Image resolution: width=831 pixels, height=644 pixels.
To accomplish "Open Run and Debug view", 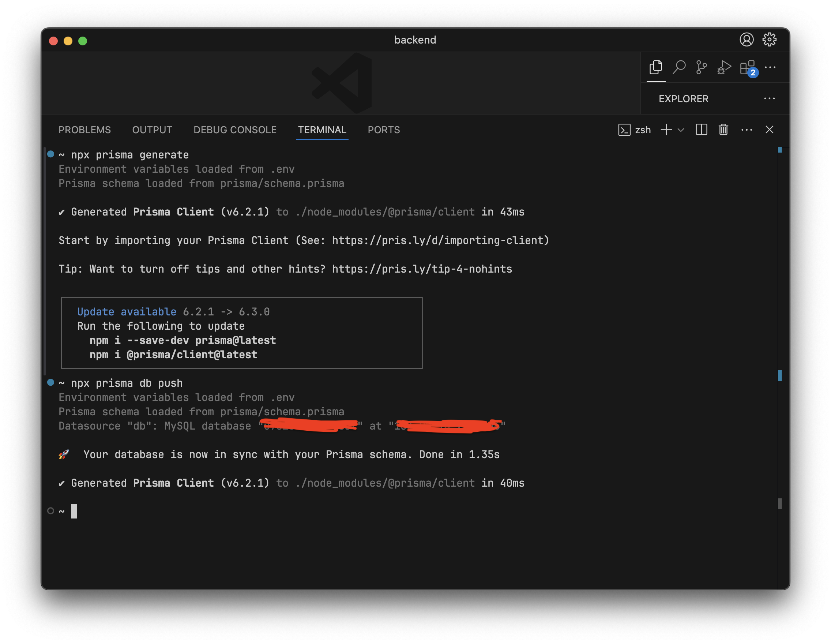I will pos(724,67).
